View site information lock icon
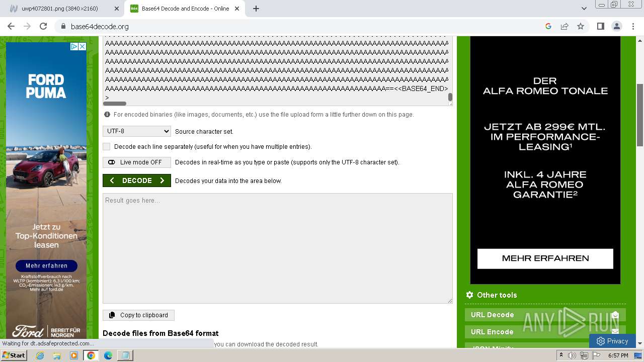 63,26
